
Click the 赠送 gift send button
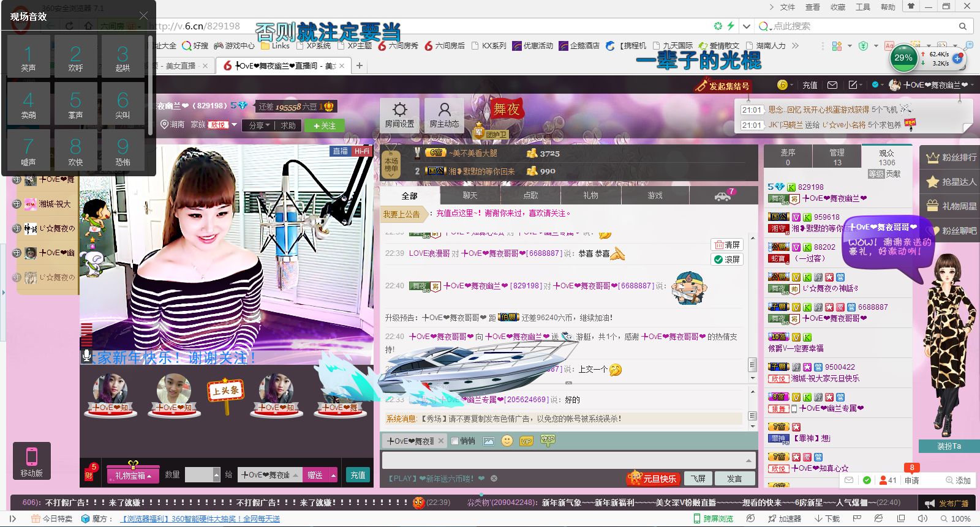315,475
